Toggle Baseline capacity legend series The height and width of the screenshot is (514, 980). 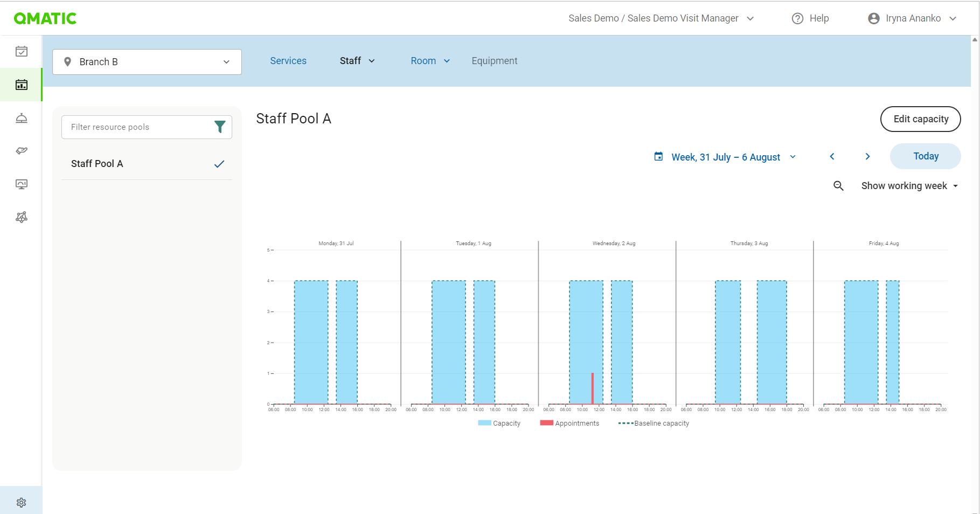(654, 423)
